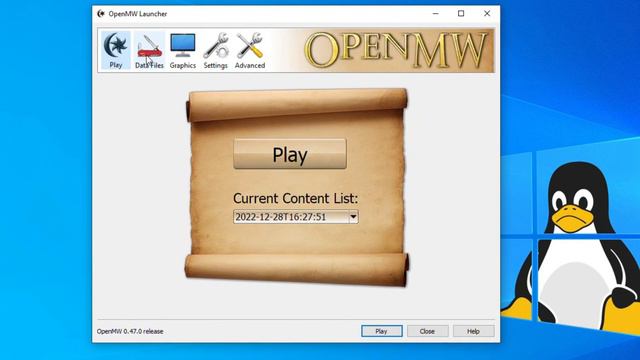Viewport: 640px width, 360px height.
Task: Close the launcher with the X button
Action: pyautogui.click(x=487, y=13)
